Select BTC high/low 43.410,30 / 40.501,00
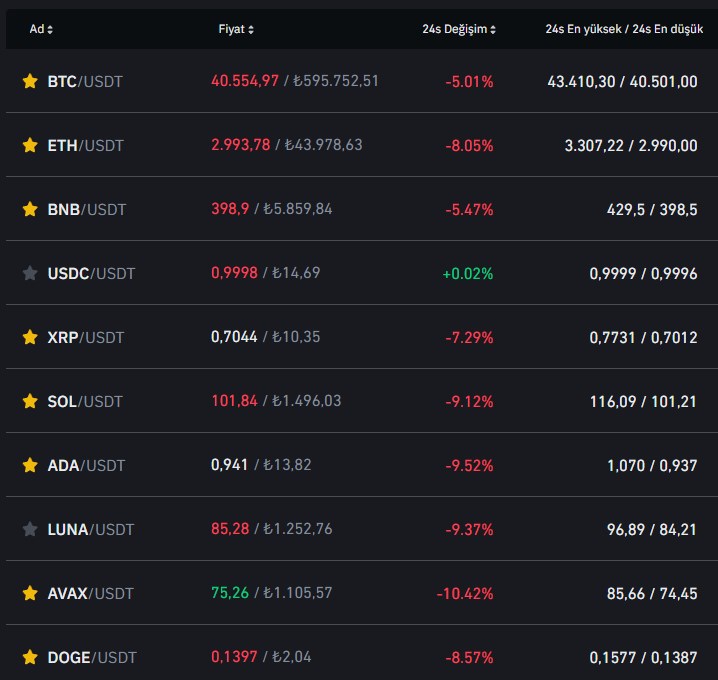 (x=622, y=82)
